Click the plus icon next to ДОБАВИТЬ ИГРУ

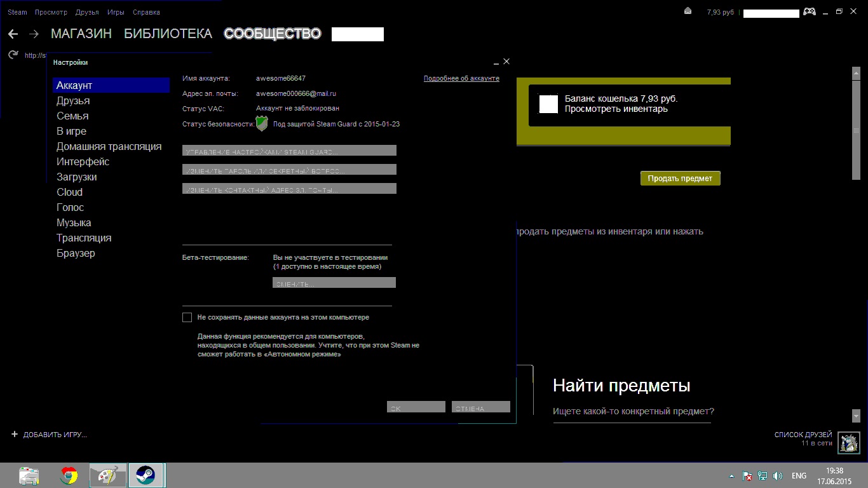15,435
